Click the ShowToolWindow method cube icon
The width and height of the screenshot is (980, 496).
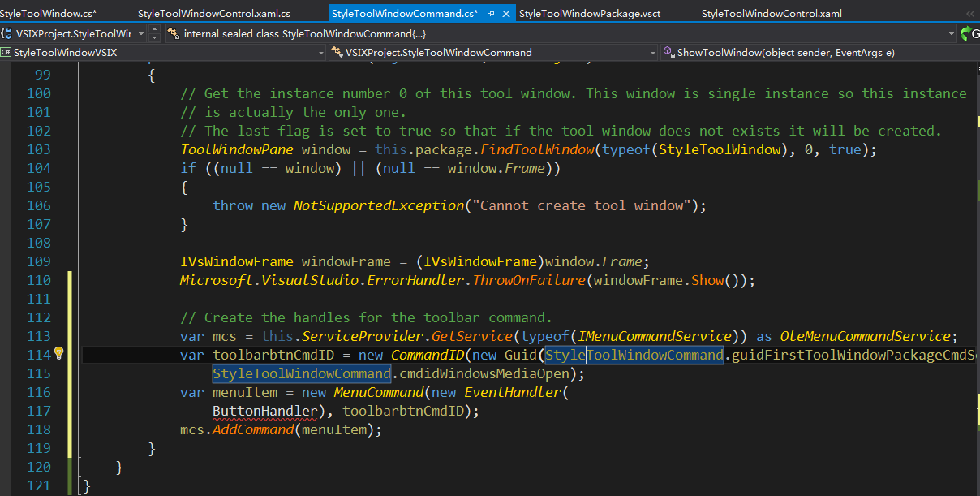tap(668, 52)
